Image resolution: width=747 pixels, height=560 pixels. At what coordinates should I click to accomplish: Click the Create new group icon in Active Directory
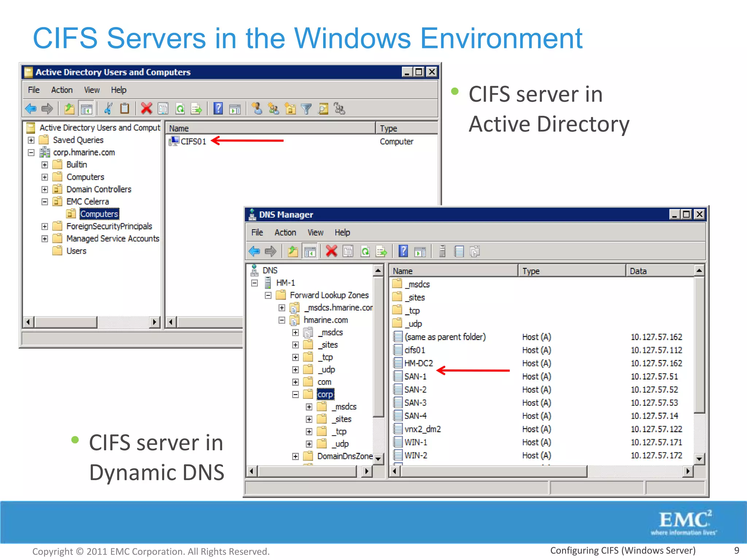[x=274, y=109]
